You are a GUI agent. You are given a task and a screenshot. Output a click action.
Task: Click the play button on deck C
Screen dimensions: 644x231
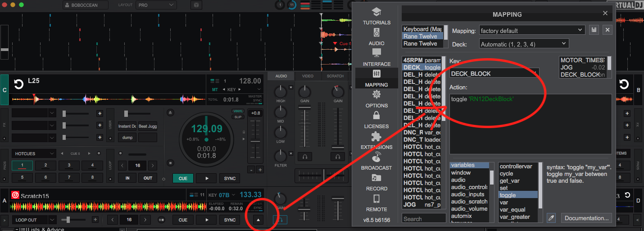[x=207, y=178]
